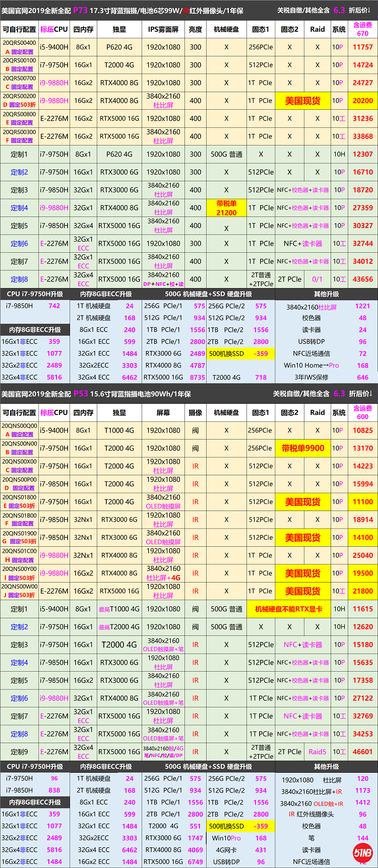
Task: Click model number 20QNS00Q00
Action: click(x=19, y=426)
